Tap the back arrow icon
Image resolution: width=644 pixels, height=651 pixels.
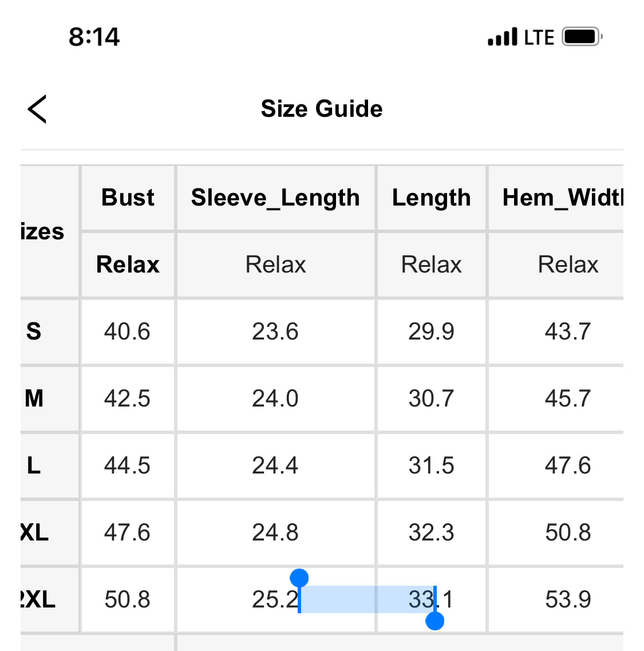pyautogui.click(x=37, y=109)
